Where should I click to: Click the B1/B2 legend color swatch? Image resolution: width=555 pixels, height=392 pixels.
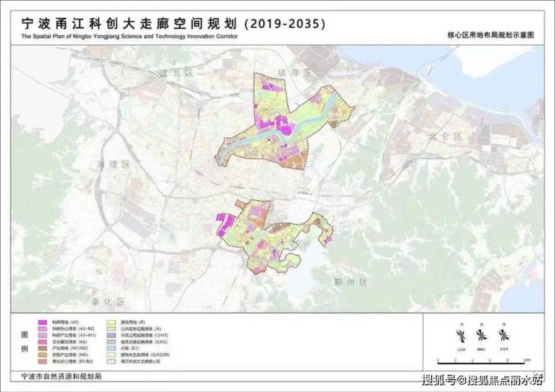pyautogui.click(x=43, y=361)
